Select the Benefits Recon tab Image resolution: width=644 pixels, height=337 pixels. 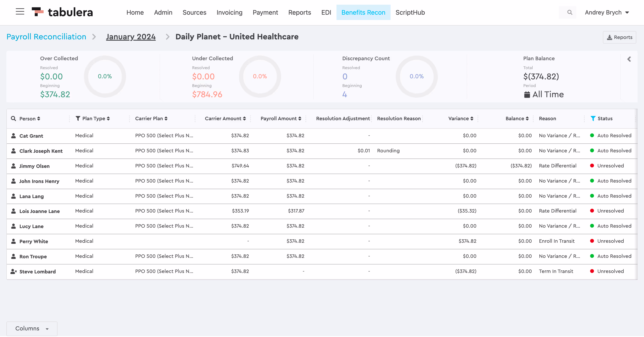click(x=363, y=13)
